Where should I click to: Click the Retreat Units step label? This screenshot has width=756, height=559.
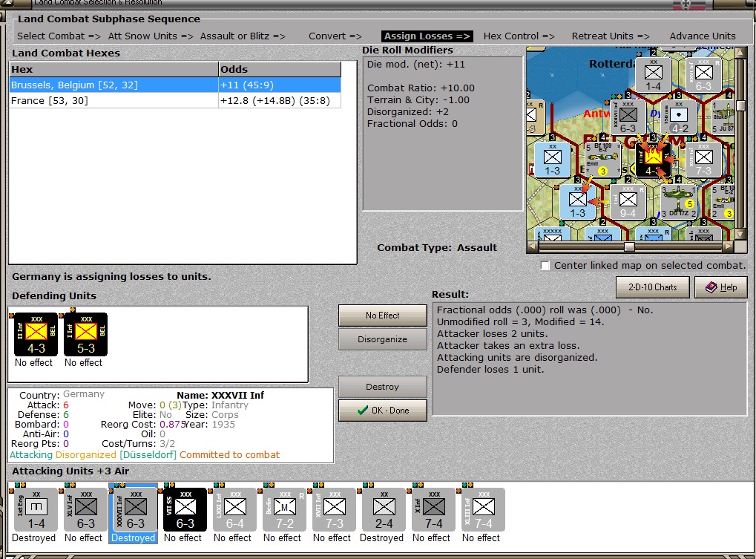[x=611, y=36]
